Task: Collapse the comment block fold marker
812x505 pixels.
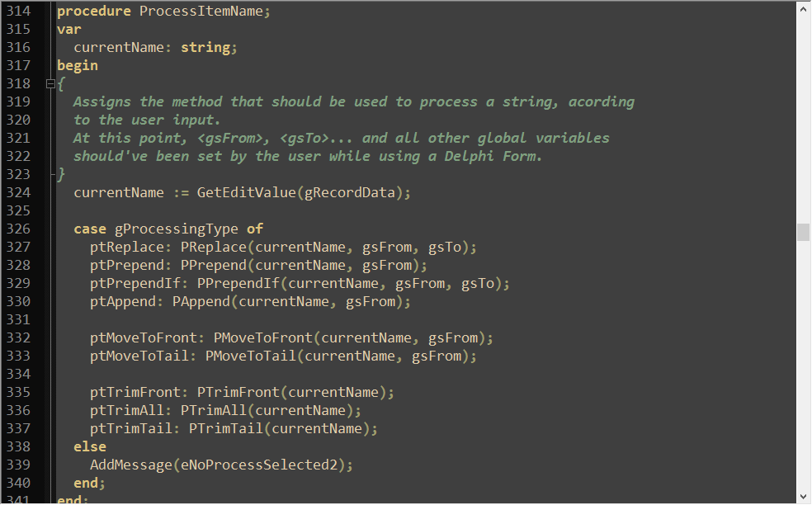Action: coord(50,83)
